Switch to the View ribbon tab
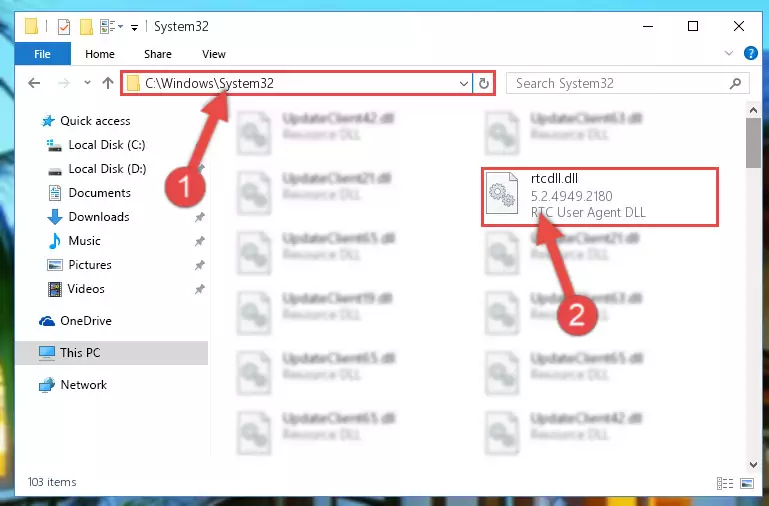Viewport: 769px width, 506px height. [214, 54]
